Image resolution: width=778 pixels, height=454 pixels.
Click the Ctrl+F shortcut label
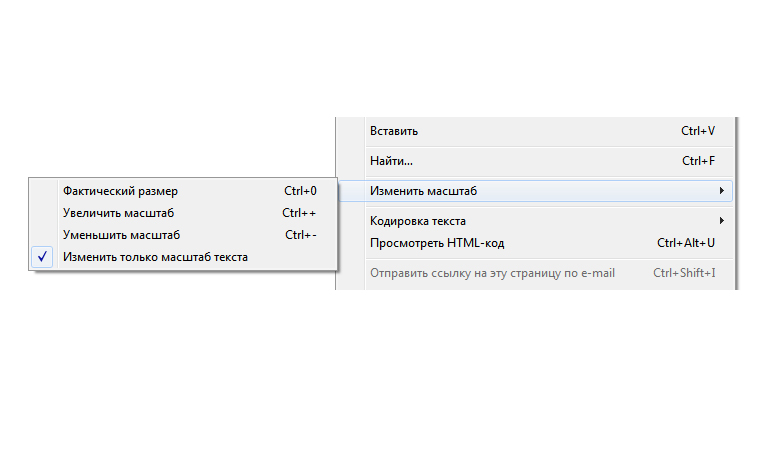(698, 160)
